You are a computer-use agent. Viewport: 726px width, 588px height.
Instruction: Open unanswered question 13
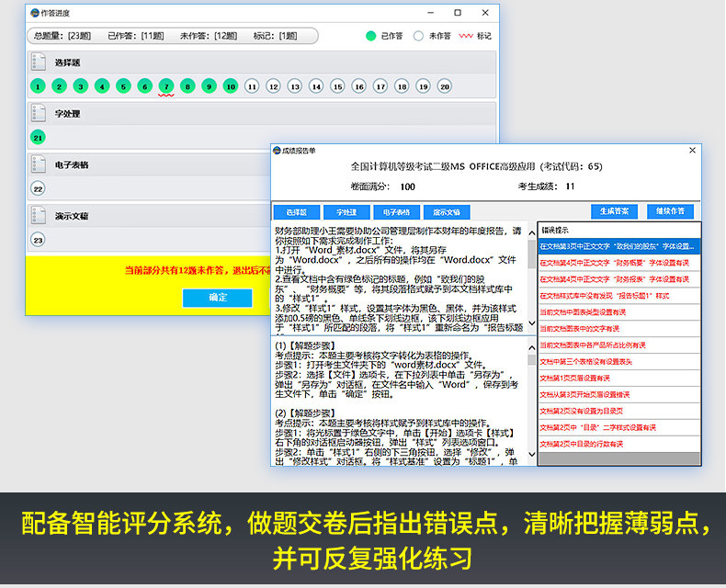point(294,86)
